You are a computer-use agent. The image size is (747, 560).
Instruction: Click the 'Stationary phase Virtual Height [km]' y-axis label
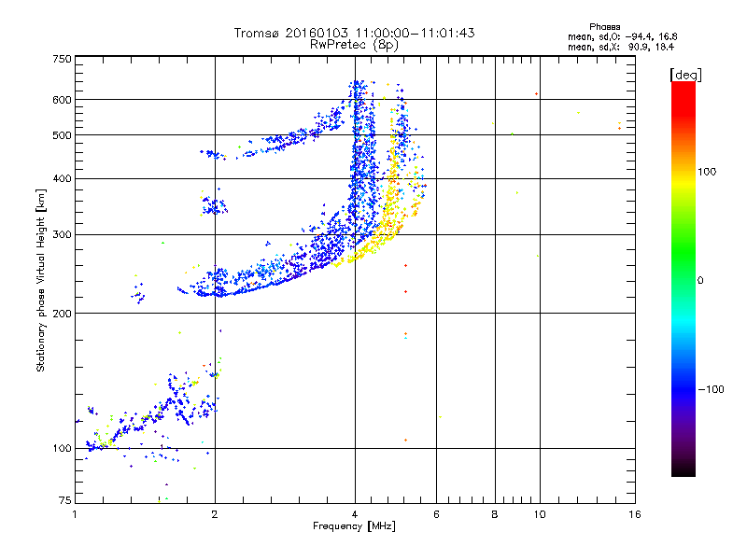click(41, 280)
